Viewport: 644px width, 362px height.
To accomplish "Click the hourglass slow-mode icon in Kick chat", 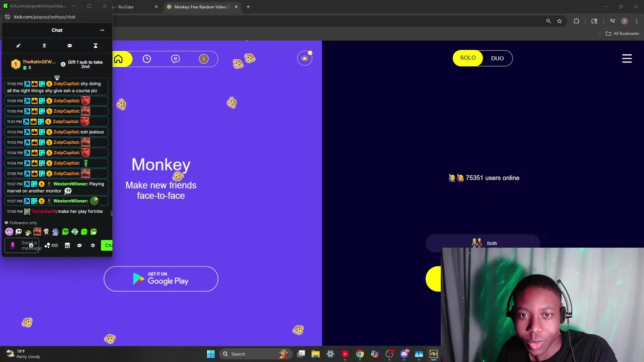I will coord(95,46).
